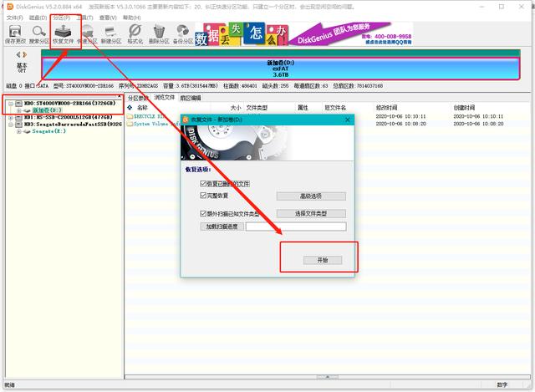Click the DiskGenius app logo in title bar
The width and height of the screenshot is (535, 392).
[x=10, y=7]
